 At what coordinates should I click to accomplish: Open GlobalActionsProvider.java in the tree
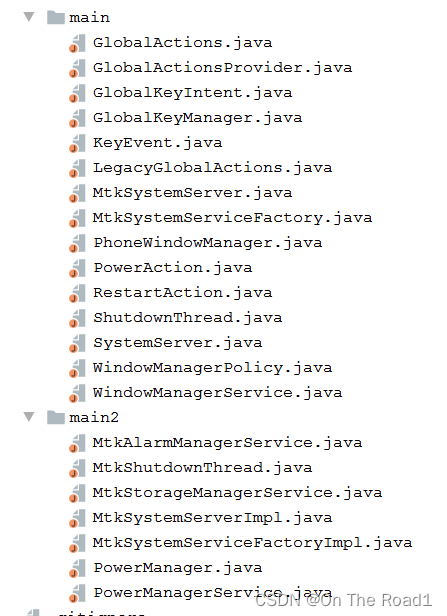[222, 68]
